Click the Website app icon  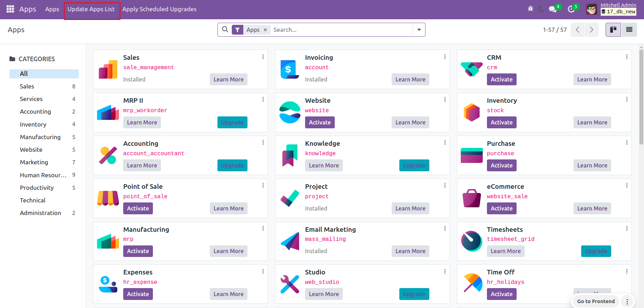(290, 112)
